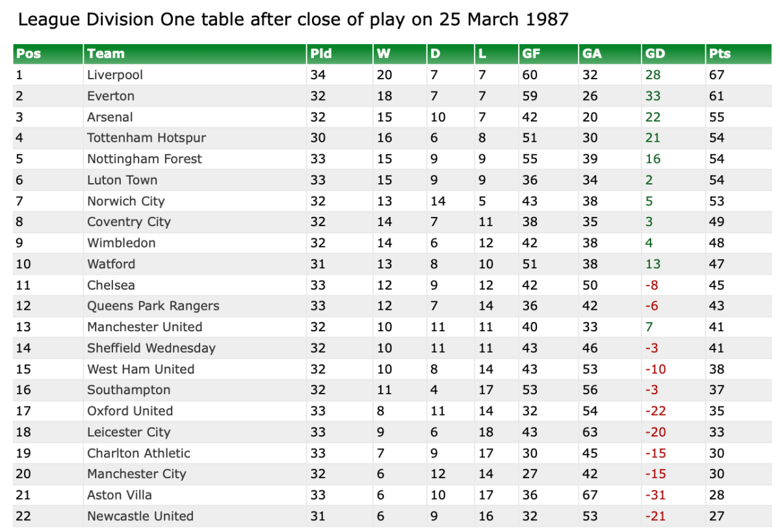Select Aston Villa's -31 goal difference
This screenshot has width=780, height=532.
(x=655, y=495)
